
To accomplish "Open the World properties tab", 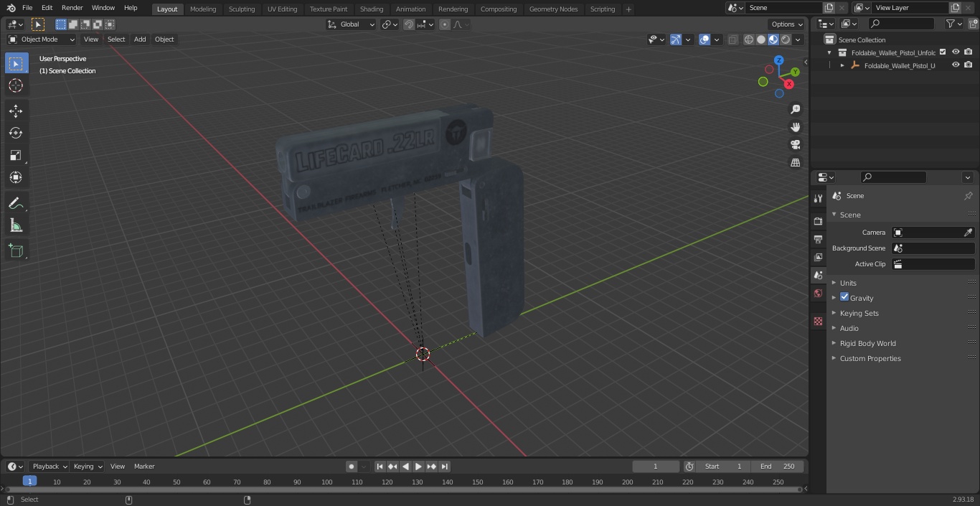I will pyautogui.click(x=818, y=293).
